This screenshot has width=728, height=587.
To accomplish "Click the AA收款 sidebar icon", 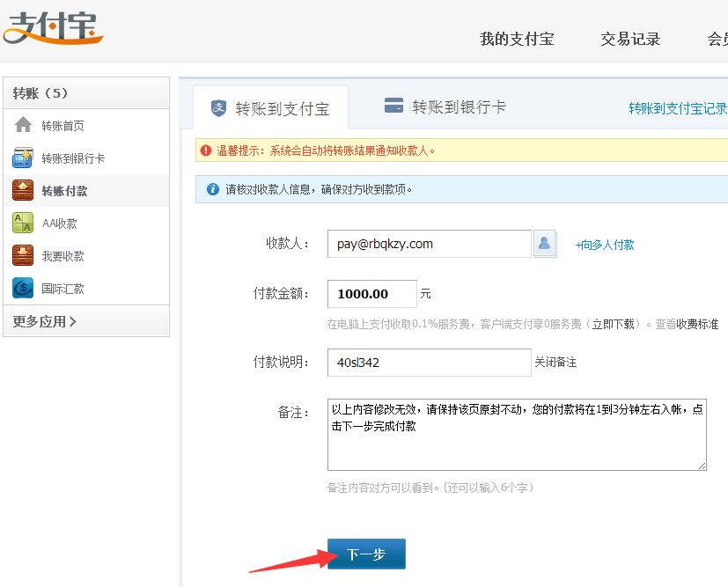I will click(23, 223).
